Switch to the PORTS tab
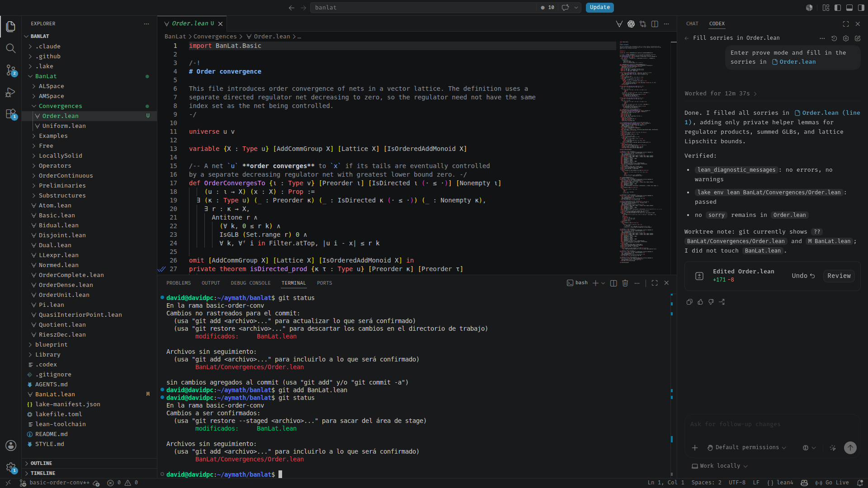868x488 pixels. [324, 283]
